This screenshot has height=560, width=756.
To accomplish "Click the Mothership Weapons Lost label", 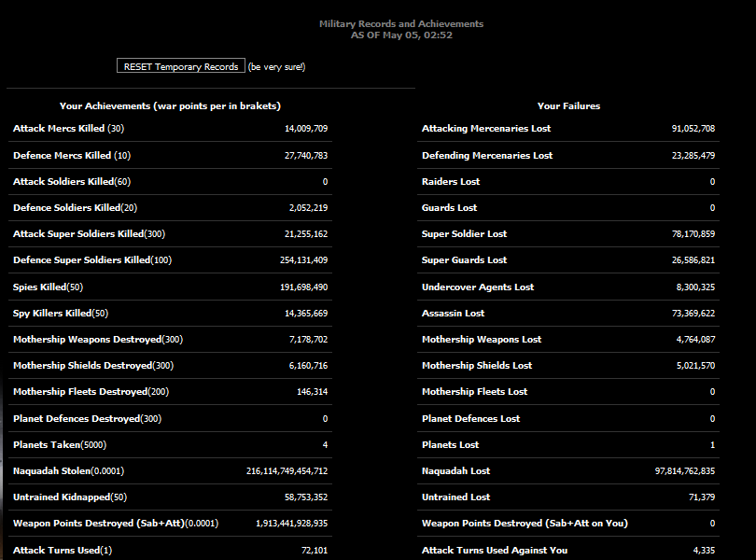I will tap(481, 340).
